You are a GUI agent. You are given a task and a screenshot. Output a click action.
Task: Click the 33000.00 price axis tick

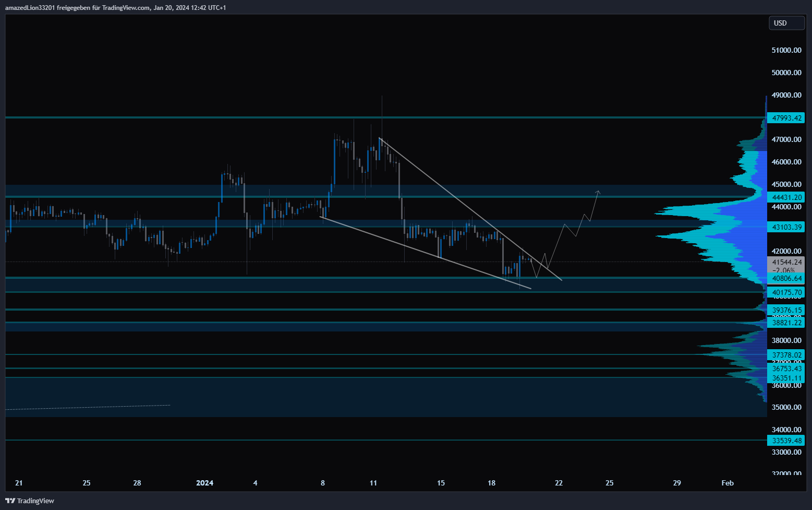[x=786, y=452]
